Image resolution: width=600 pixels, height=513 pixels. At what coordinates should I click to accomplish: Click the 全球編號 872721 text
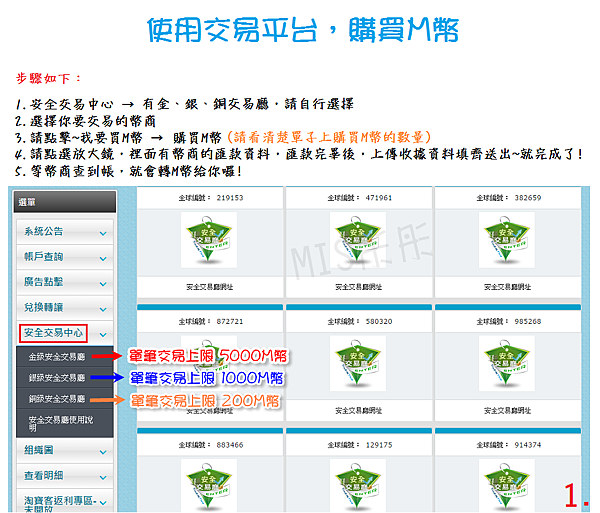(x=211, y=321)
